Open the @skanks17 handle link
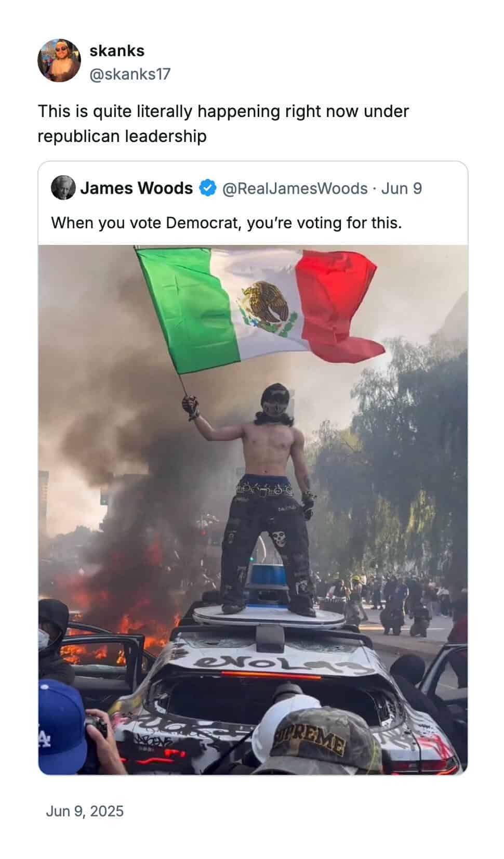 (130, 74)
